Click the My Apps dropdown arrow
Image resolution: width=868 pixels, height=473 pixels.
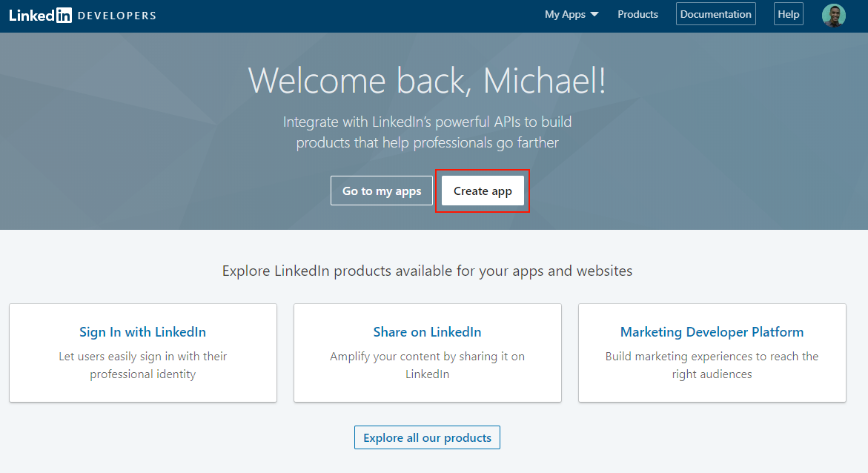pyautogui.click(x=594, y=14)
